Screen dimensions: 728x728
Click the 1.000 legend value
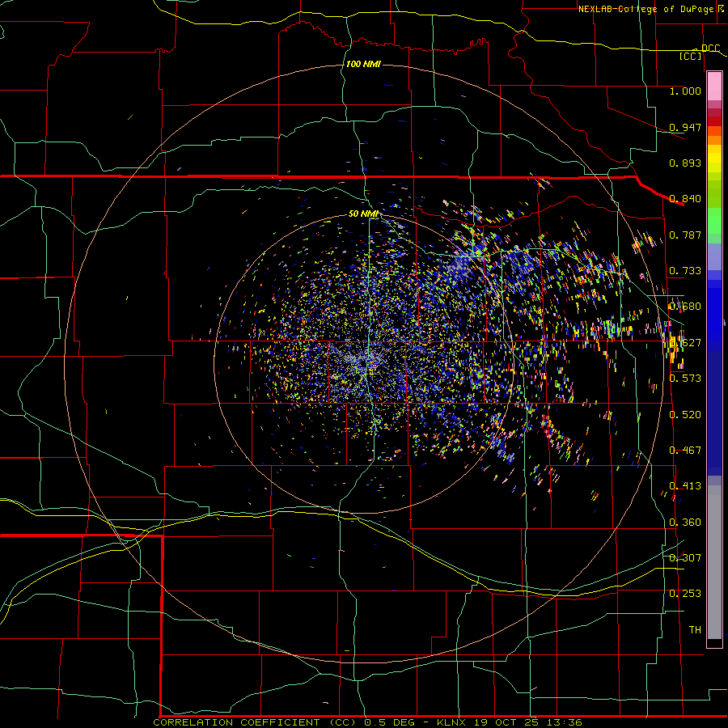click(x=685, y=91)
